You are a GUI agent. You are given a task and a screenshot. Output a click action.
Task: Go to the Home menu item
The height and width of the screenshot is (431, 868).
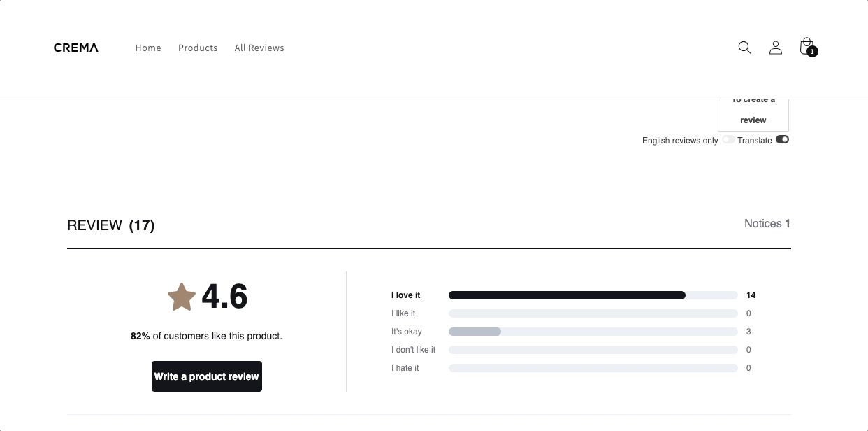coord(148,48)
